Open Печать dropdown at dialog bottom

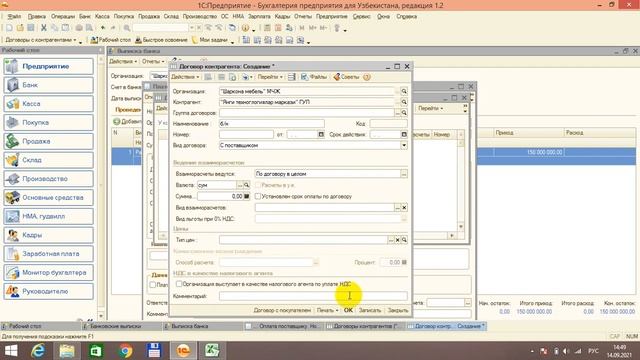(327, 310)
